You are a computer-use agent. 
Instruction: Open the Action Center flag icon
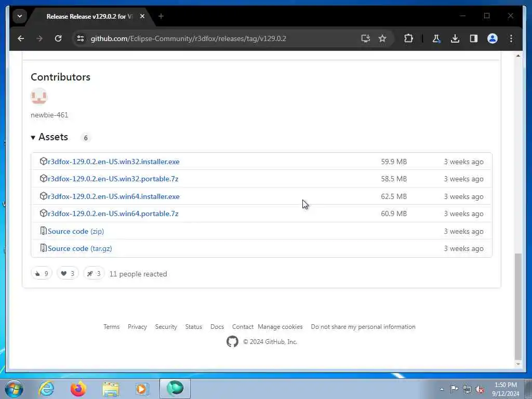pyautogui.click(x=454, y=389)
